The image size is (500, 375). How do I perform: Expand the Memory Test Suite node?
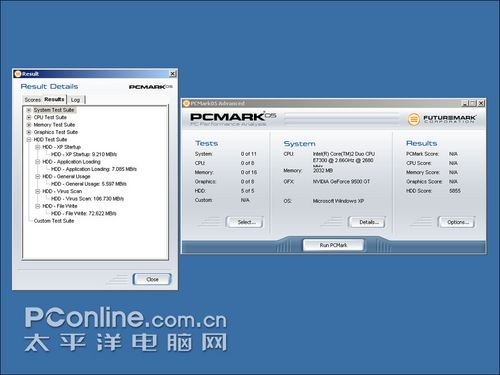(29, 125)
